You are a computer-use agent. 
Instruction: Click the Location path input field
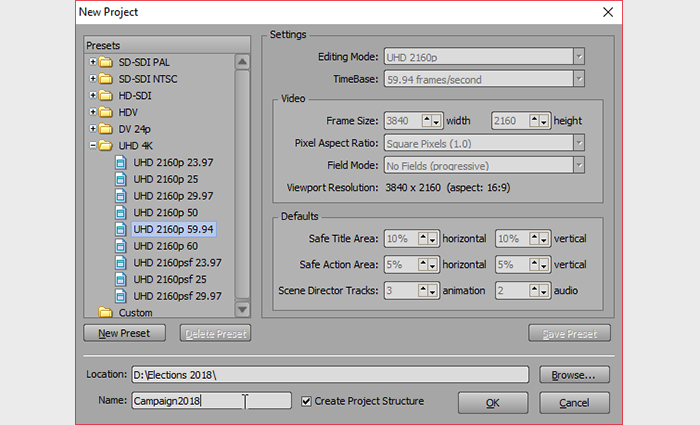click(x=329, y=375)
